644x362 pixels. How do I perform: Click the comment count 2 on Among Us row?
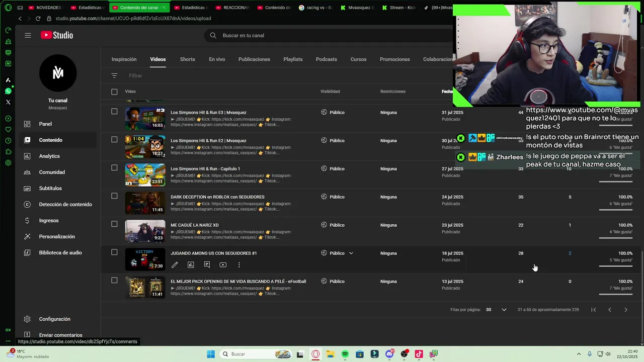pyautogui.click(x=570, y=253)
